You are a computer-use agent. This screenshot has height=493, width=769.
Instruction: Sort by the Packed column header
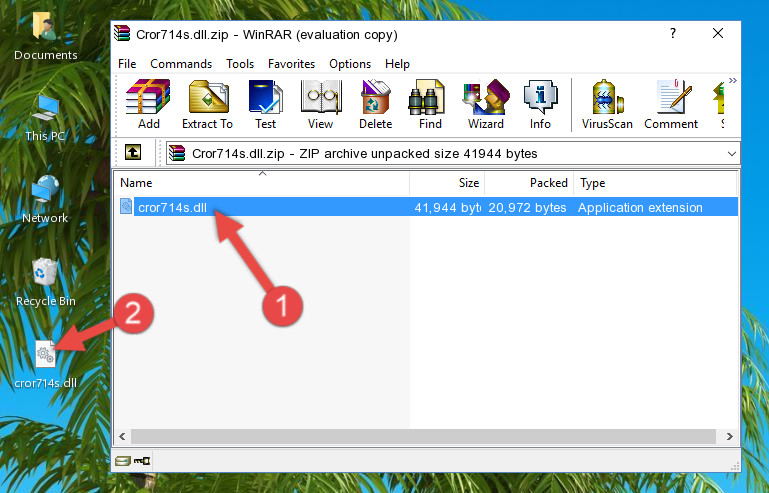pos(529,183)
